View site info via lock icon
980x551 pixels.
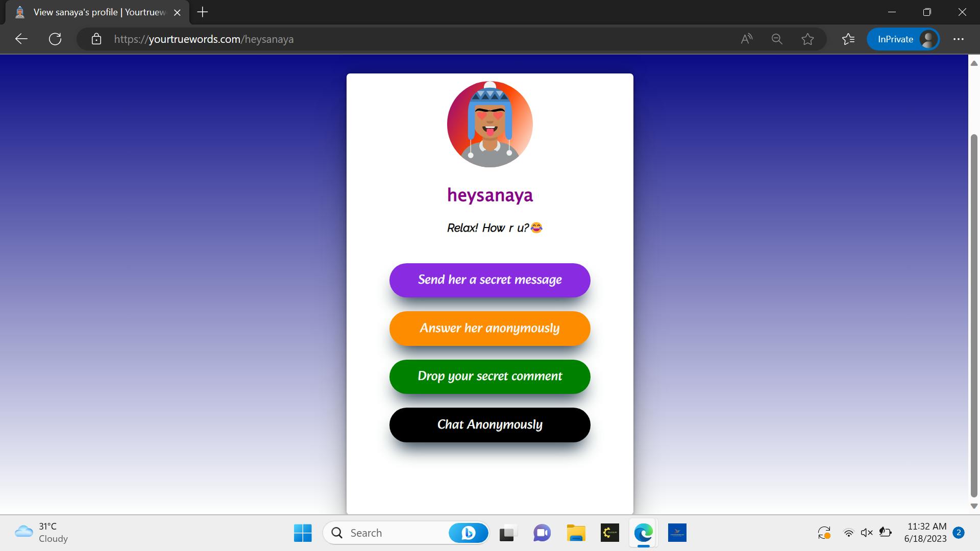pyautogui.click(x=96, y=39)
